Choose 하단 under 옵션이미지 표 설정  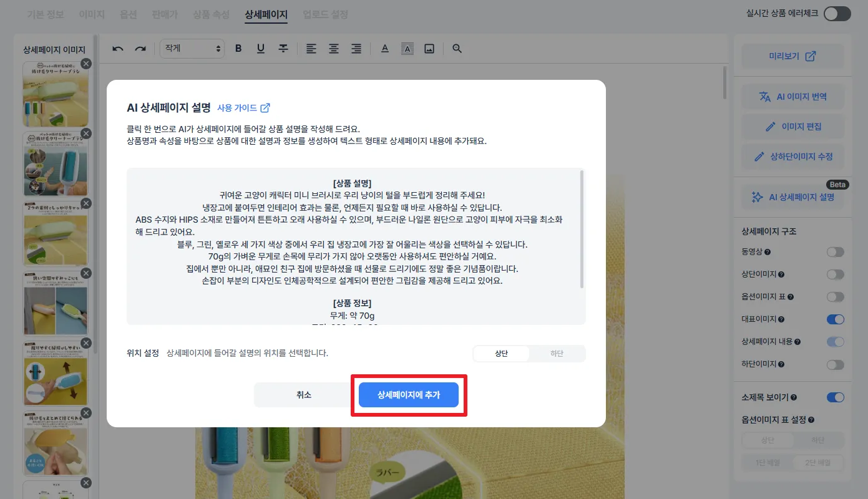818,440
